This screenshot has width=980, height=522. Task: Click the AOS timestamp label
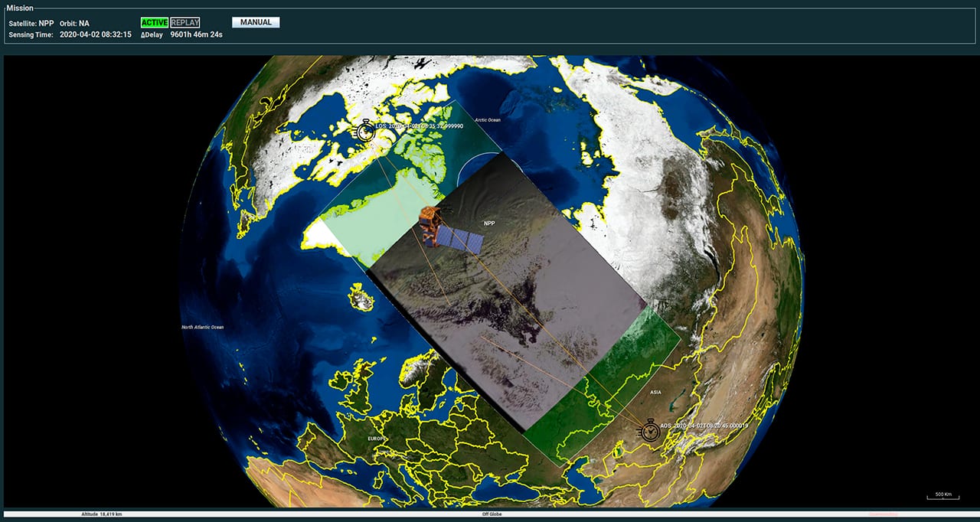click(x=706, y=426)
